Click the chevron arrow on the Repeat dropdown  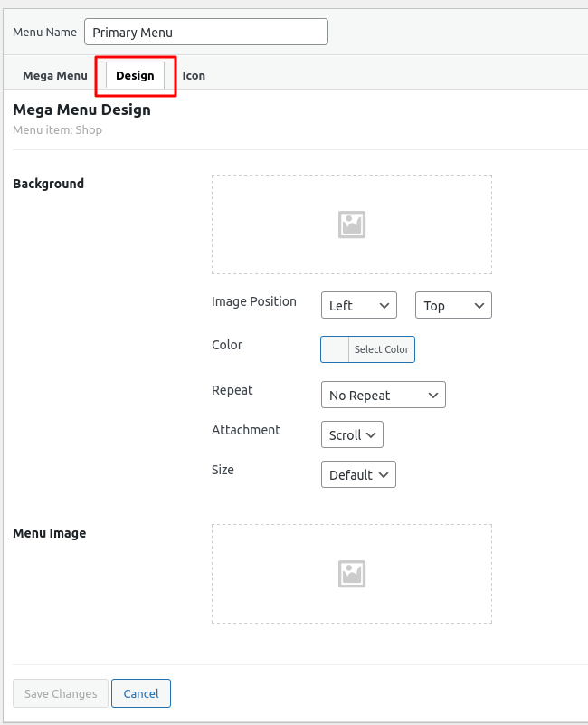tap(433, 396)
